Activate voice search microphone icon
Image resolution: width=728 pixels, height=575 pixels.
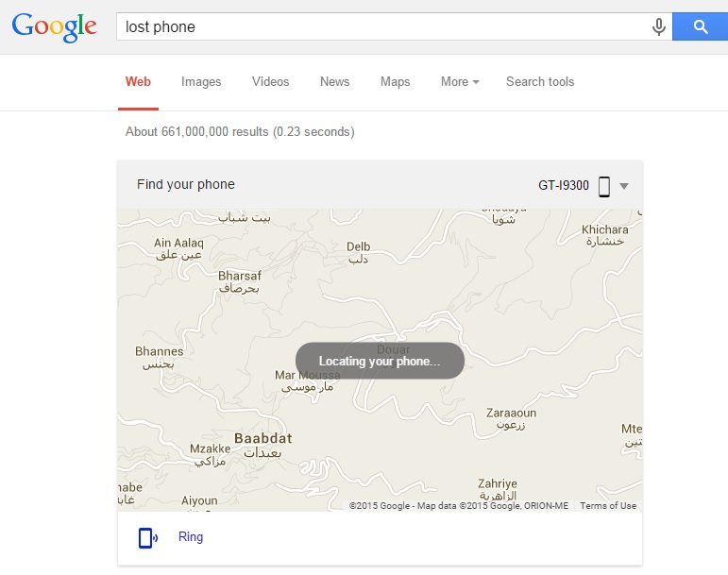pyautogui.click(x=658, y=27)
